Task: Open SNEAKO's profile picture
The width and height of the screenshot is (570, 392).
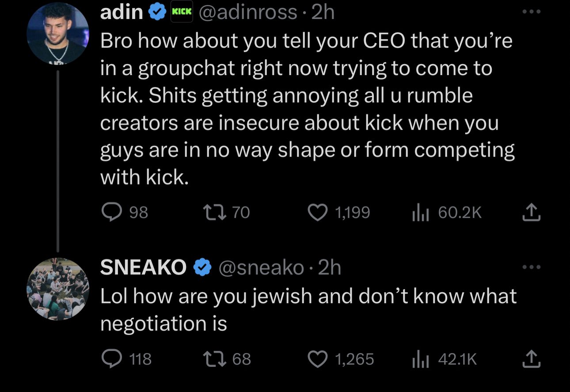Action: (58, 289)
